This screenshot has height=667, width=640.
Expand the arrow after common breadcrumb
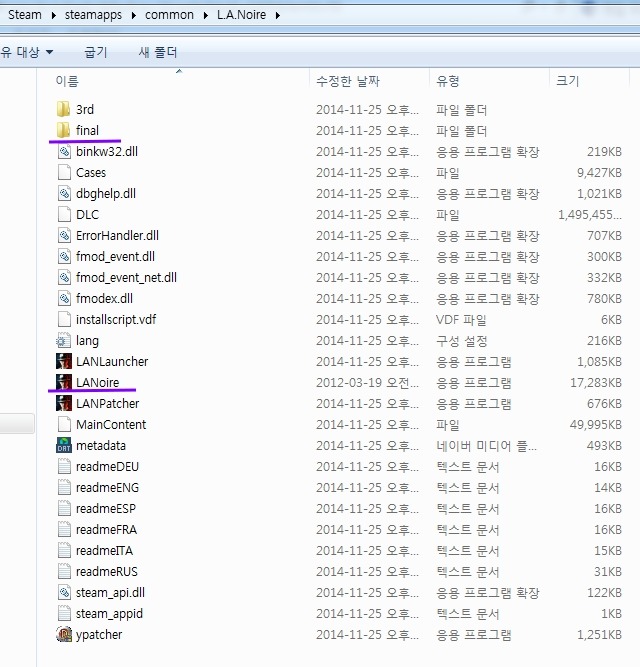tap(205, 15)
